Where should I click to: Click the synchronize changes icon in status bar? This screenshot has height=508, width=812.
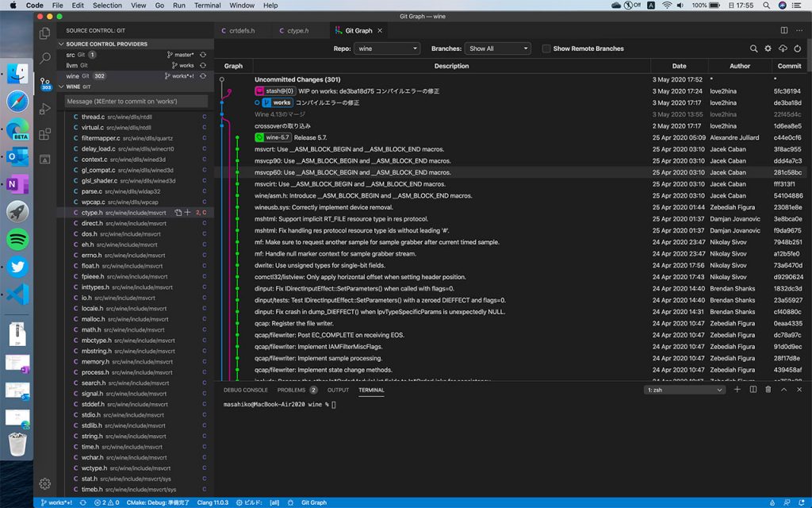pos(82,502)
